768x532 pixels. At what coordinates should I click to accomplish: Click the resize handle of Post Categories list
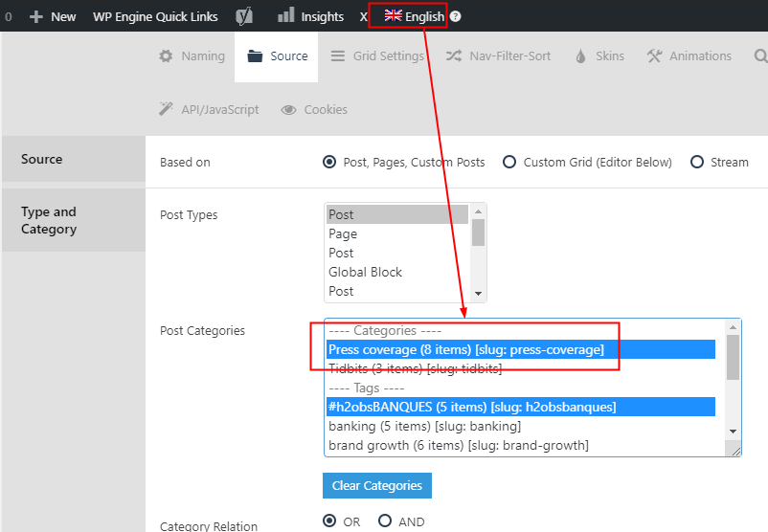[x=735, y=450]
